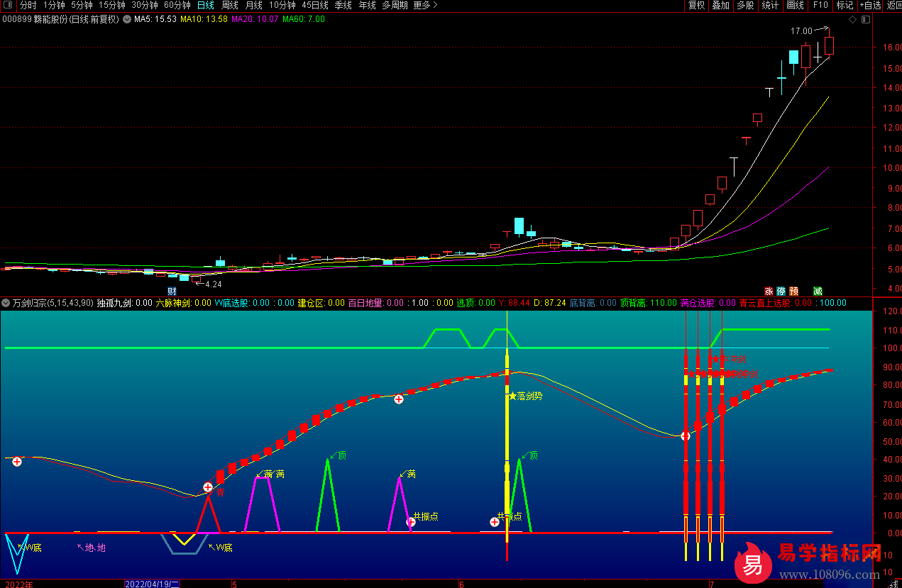This screenshot has width=902, height=588.
Task: Click the MA60: 7.00 label
Action: pyautogui.click(x=304, y=19)
